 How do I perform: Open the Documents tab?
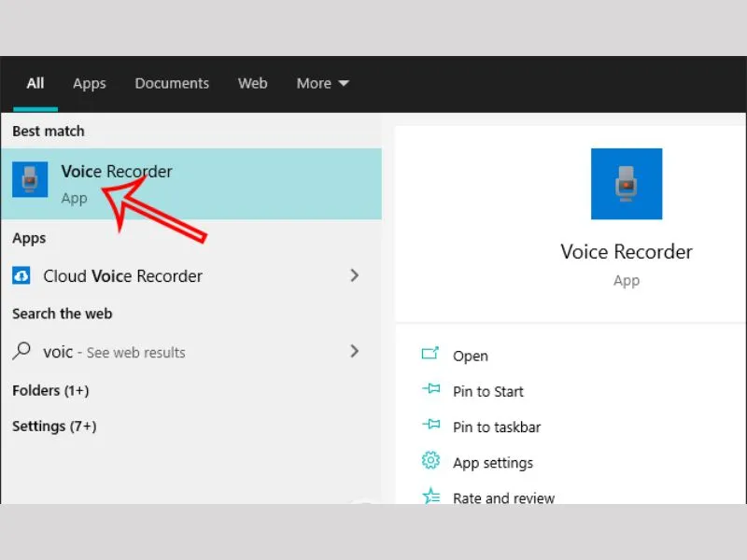172,83
